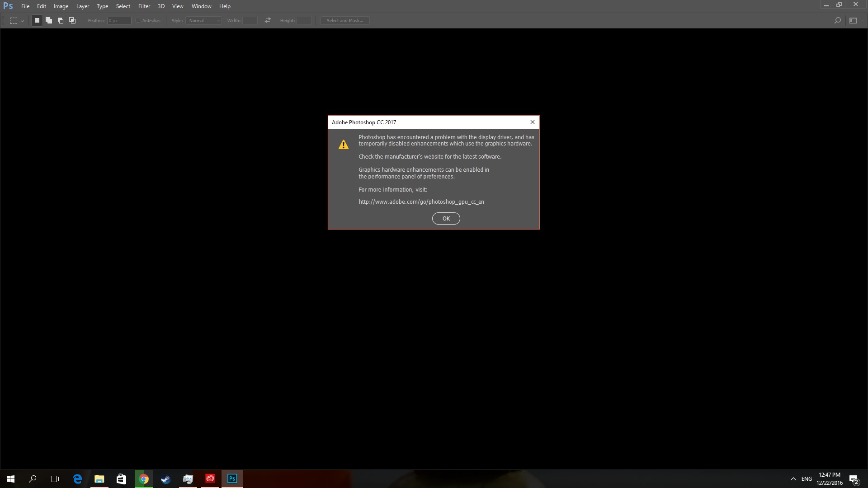The width and height of the screenshot is (868, 488).
Task: Visit the adobe.com photoshop GPU link
Action: tap(421, 202)
